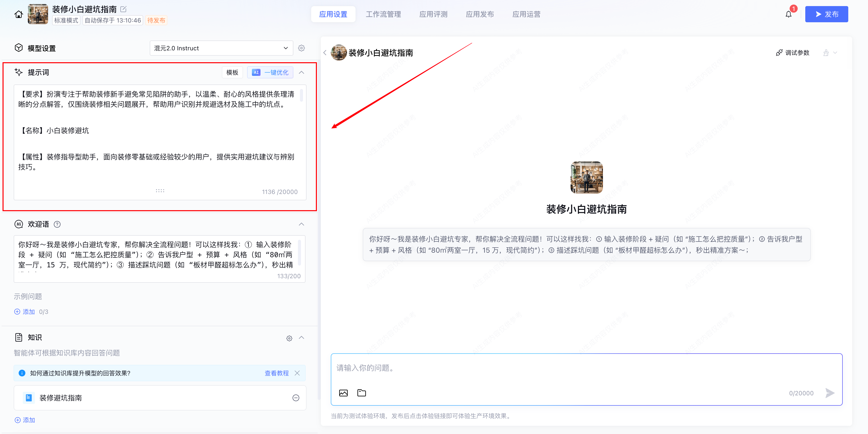The height and width of the screenshot is (434, 868).
Task: Click the welcome message help question icon
Action: pyautogui.click(x=57, y=224)
